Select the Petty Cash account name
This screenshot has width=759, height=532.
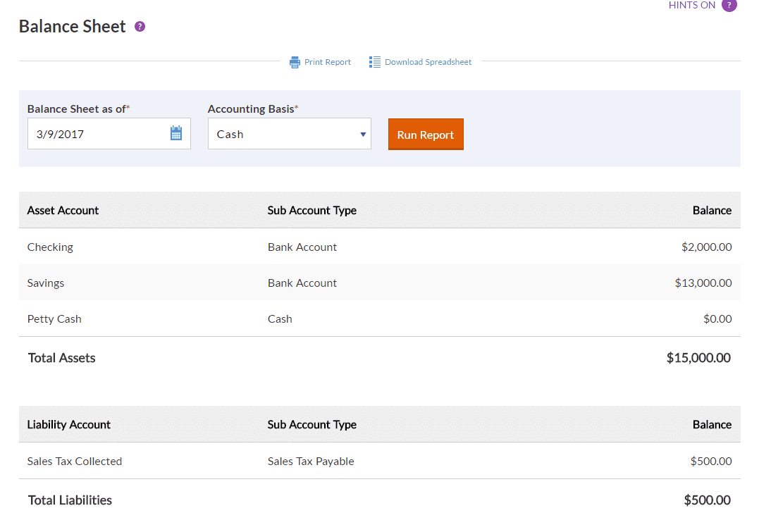click(54, 319)
